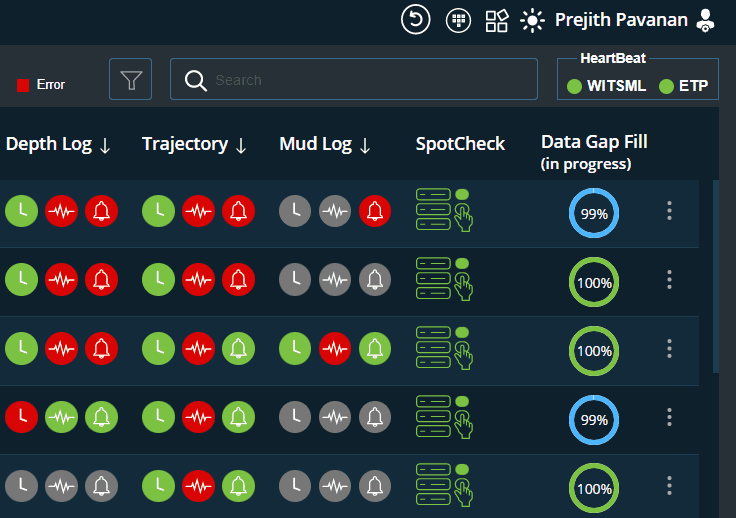Open SpotCheck icon in the first row
This screenshot has height=518, width=736.
pyautogui.click(x=443, y=210)
